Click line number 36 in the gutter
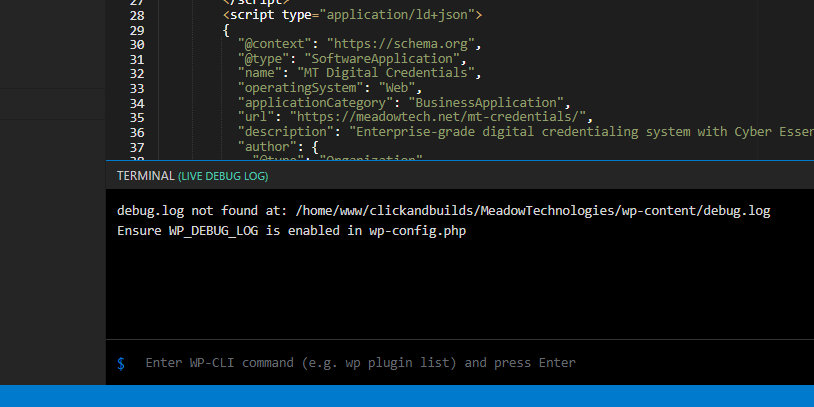Viewport: 814px width, 407px height. (x=137, y=132)
